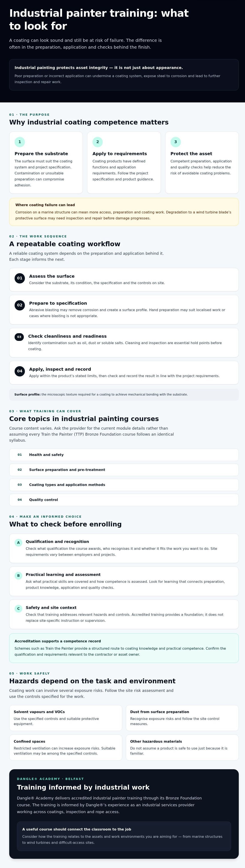Click the number 1 circle badge

[20, 142]
